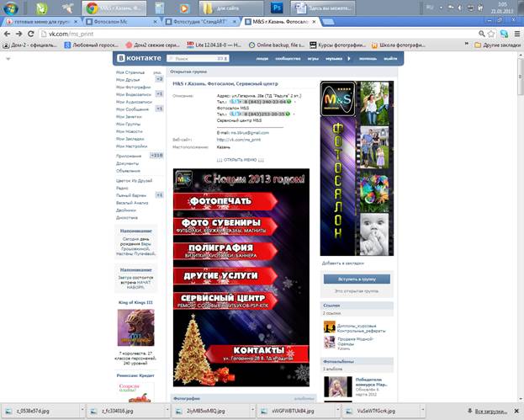Switch to «готовые меню для групп» tab

[42, 22]
